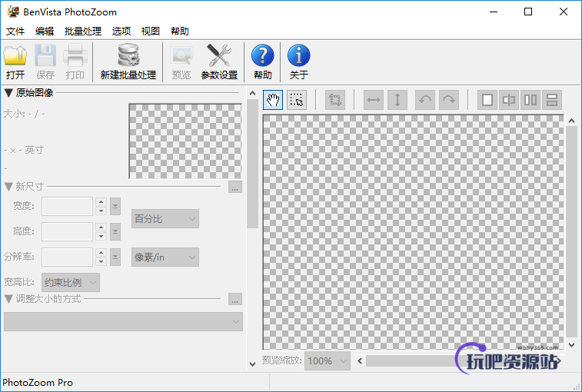This screenshot has width=582, height=392.
Task: Increase resolution with the up spinner
Action: tap(101, 253)
